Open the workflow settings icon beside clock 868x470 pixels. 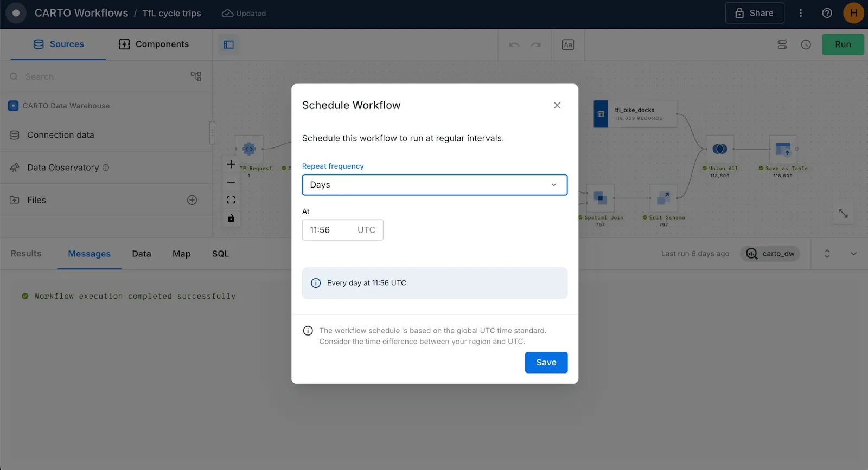point(782,44)
